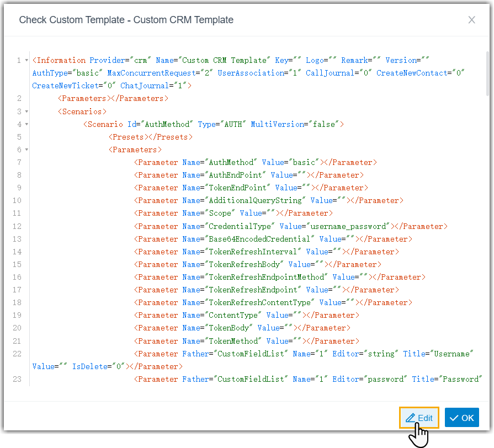
Task: Click the empty "<Parameters></Parameters>" on line 2
Action: coord(113,99)
